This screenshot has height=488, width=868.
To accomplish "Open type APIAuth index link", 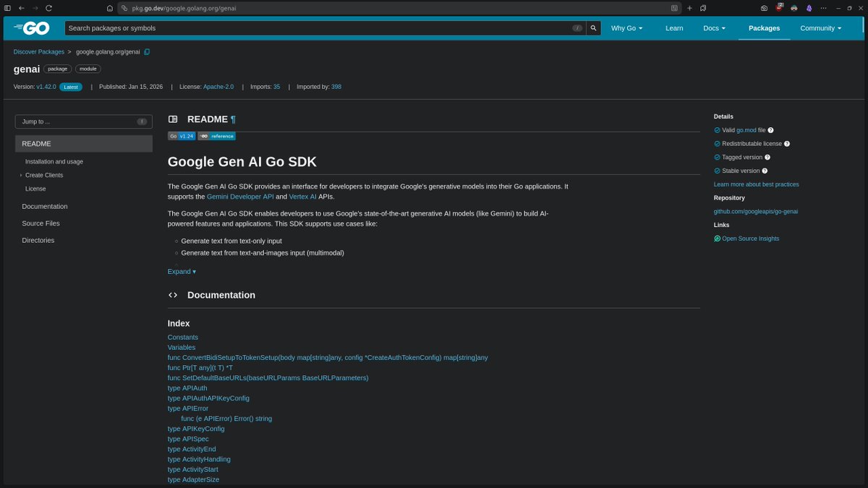I will (187, 388).
